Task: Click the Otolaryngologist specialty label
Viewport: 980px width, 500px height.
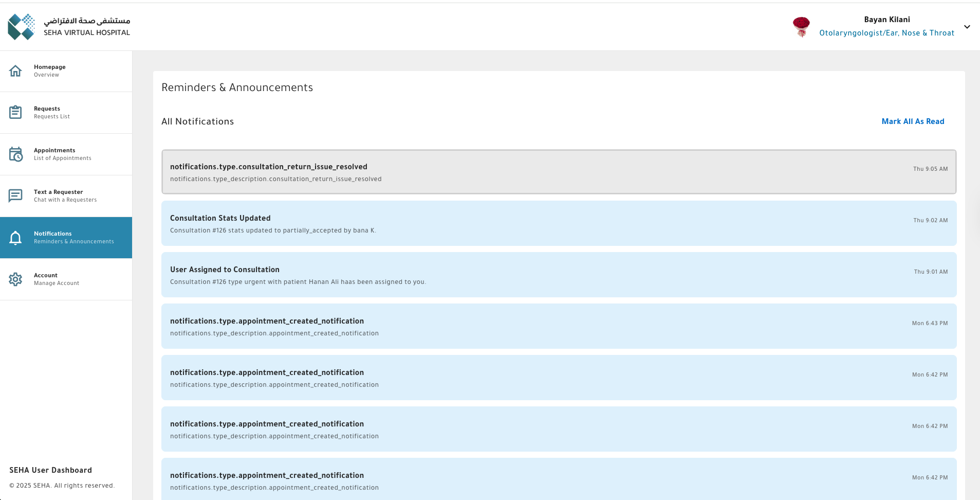Action: tap(886, 33)
